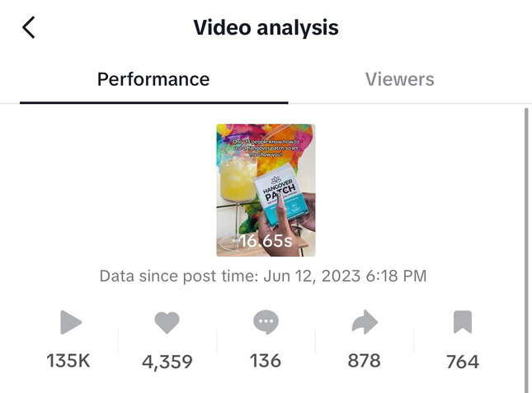Click the 878 shares count
The width and height of the screenshot is (532, 393).
pos(364,361)
